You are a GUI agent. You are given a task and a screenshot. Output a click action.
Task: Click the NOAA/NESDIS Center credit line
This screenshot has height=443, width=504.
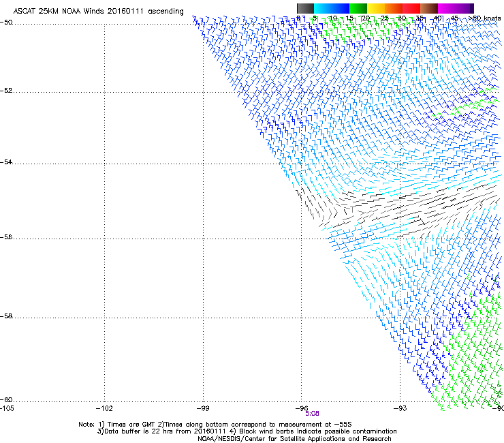294,439
